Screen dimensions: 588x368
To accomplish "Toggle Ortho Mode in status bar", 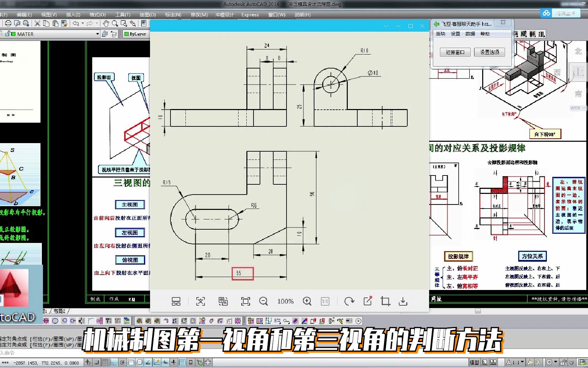I will pos(113,363).
